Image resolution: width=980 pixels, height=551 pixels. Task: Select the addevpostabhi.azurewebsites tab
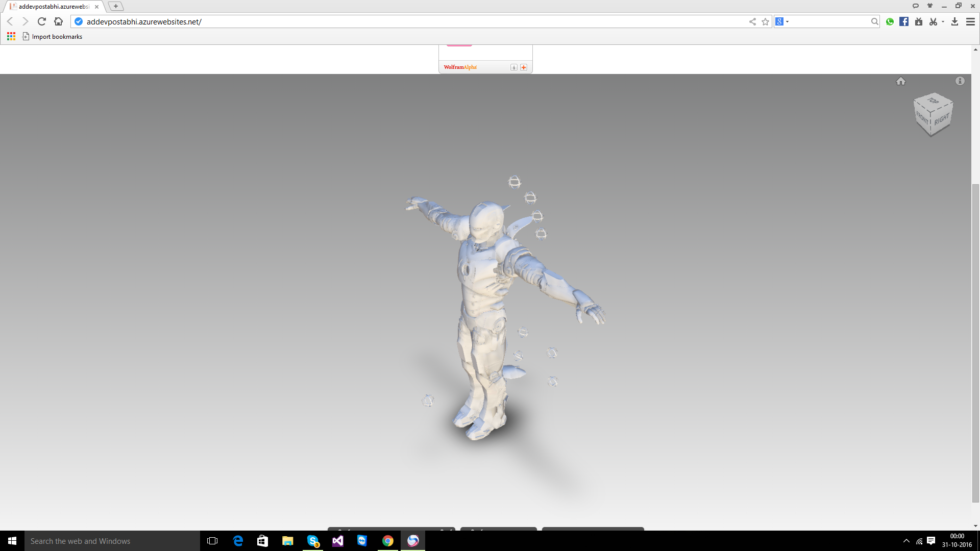54,7
